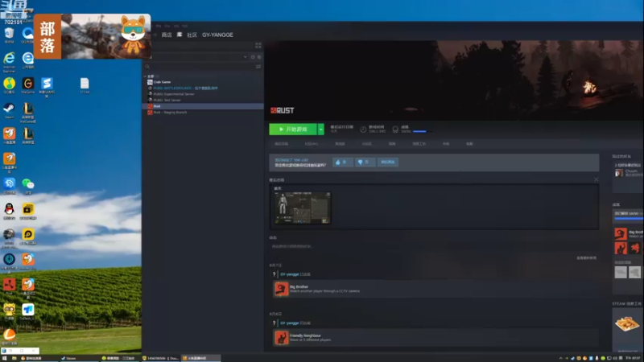Select PUBG: Test Server entry
The width and height of the screenshot is (644, 362).
click(x=167, y=100)
